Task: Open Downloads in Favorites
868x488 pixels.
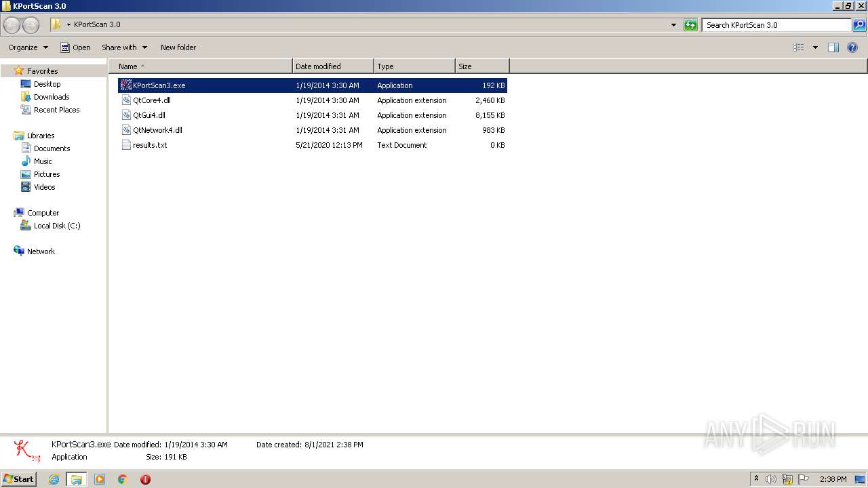Action: click(52, 97)
